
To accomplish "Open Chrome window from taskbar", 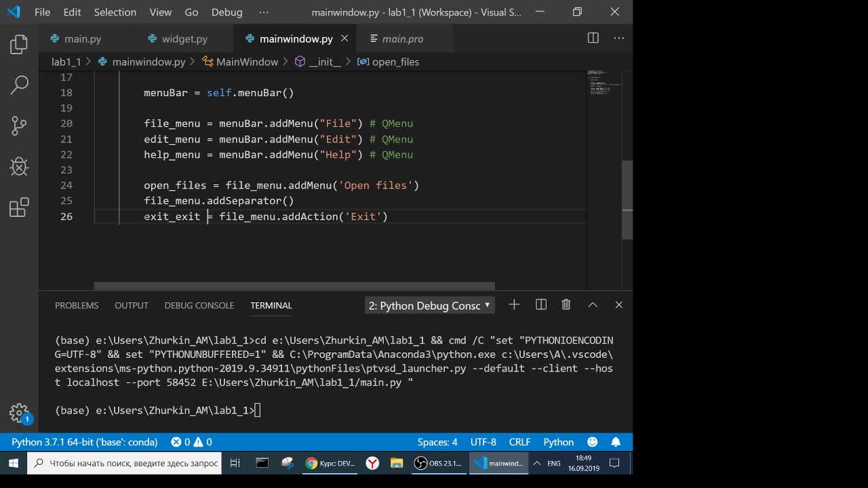I will (x=330, y=464).
